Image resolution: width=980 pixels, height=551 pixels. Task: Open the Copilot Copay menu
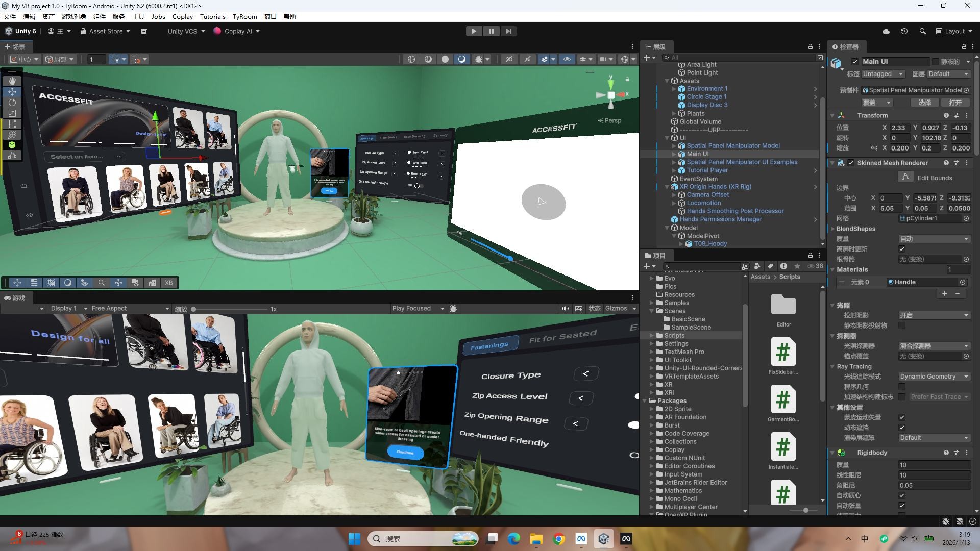point(182,16)
